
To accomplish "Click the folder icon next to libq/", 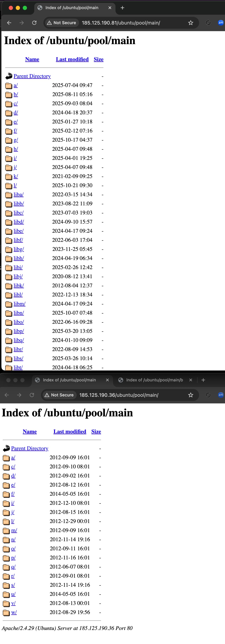I will tap(9, 341).
